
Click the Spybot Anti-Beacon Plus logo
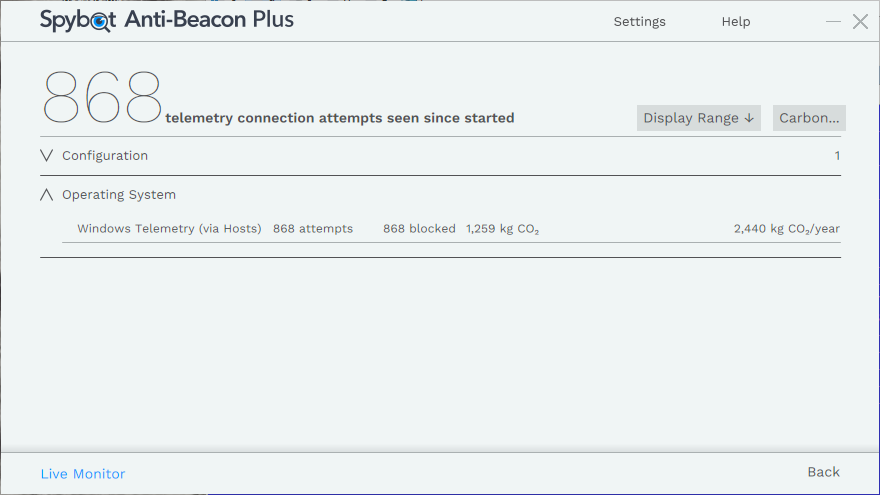tap(166, 19)
